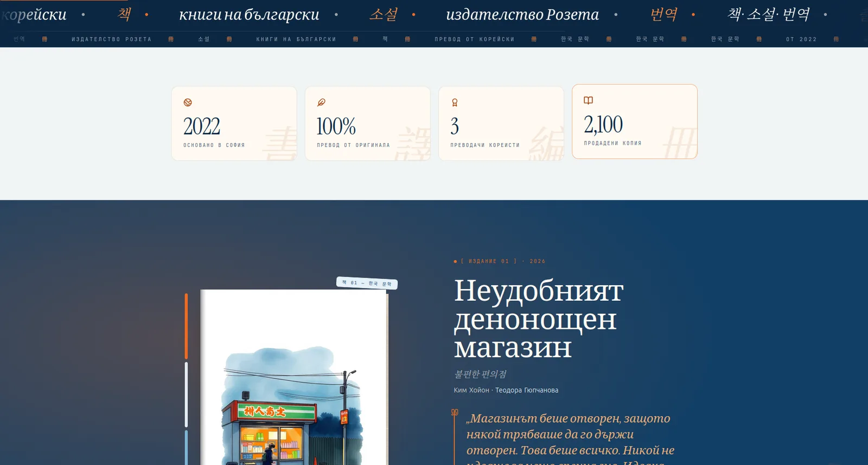The image size is (868, 465).
Task: Click the small uppercase "КНИГИ НА БЪЛГАРСКИ" ticker label
Action: (296, 40)
